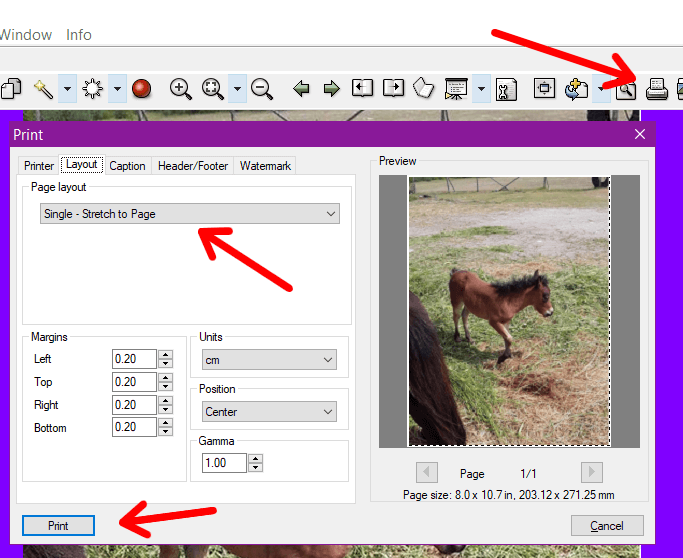Click the Top margin input field
The width and height of the screenshot is (683, 558).
click(x=134, y=382)
